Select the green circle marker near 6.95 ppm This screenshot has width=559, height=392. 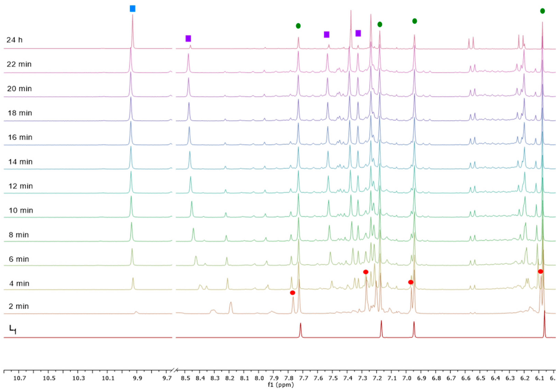(x=414, y=21)
